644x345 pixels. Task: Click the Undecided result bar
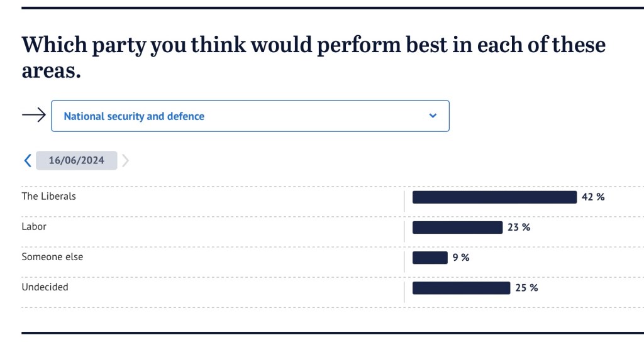point(461,288)
